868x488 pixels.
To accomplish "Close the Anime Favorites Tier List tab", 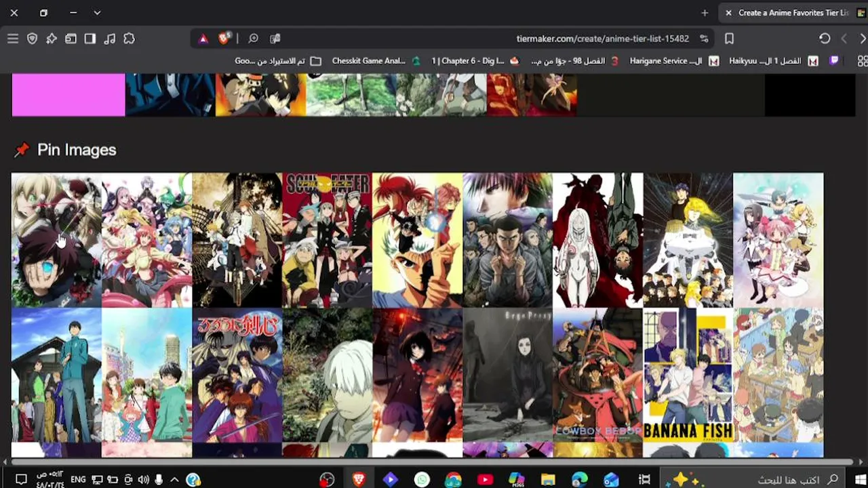I will tap(728, 13).
